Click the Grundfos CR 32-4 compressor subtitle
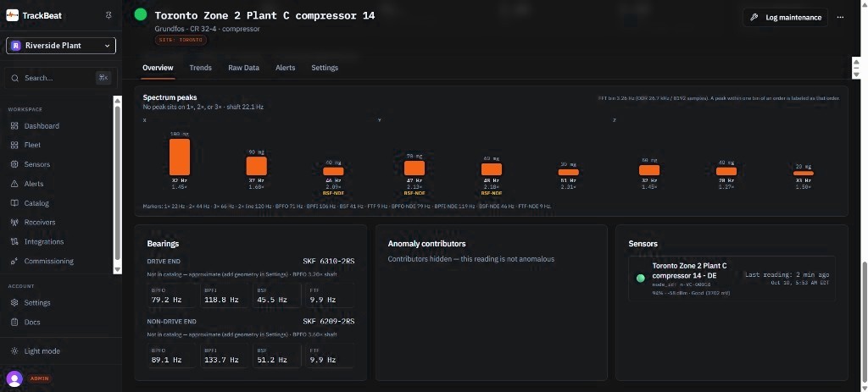The height and width of the screenshot is (392, 868). pyautogui.click(x=207, y=29)
